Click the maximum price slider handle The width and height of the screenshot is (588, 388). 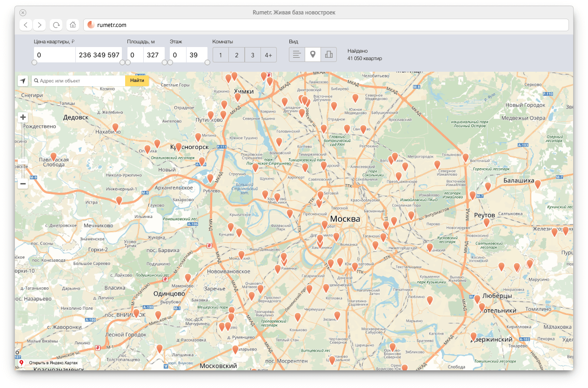pyautogui.click(x=122, y=62)
